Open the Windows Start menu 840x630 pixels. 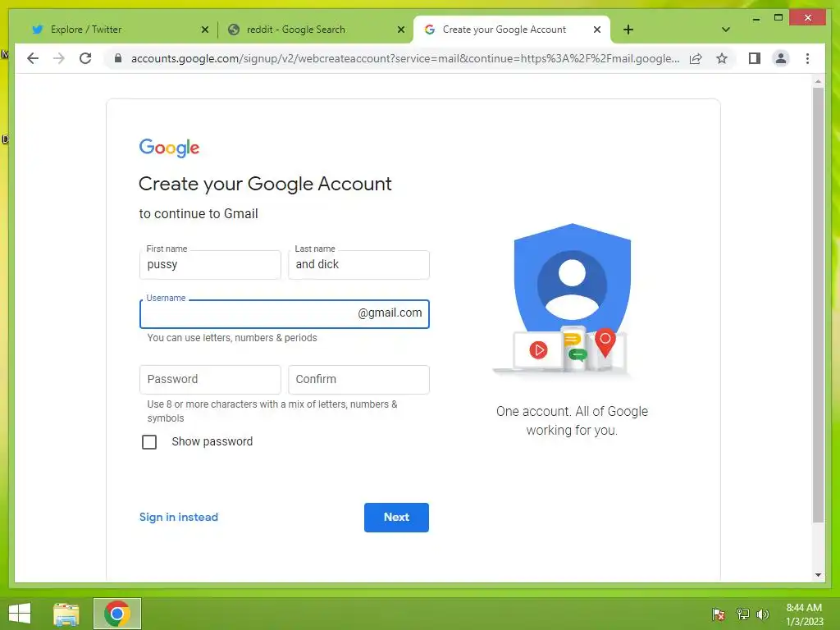[x=20, y=614]
